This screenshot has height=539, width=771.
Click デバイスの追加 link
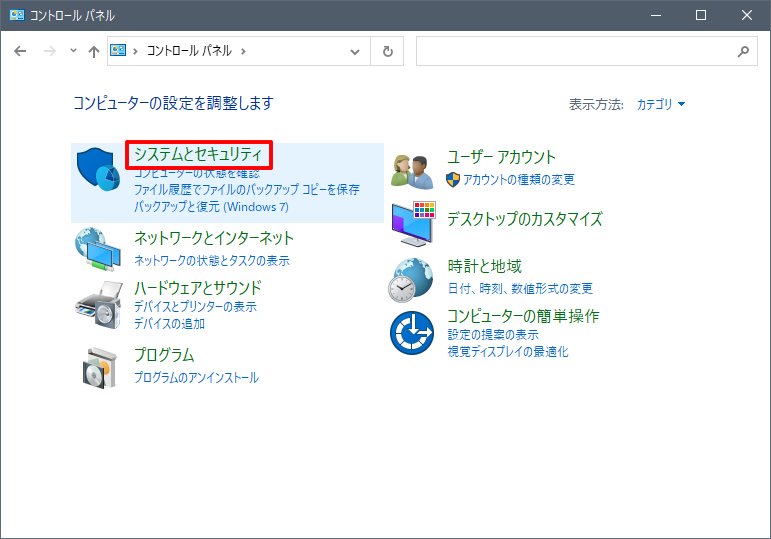click(x=170, y=324)
